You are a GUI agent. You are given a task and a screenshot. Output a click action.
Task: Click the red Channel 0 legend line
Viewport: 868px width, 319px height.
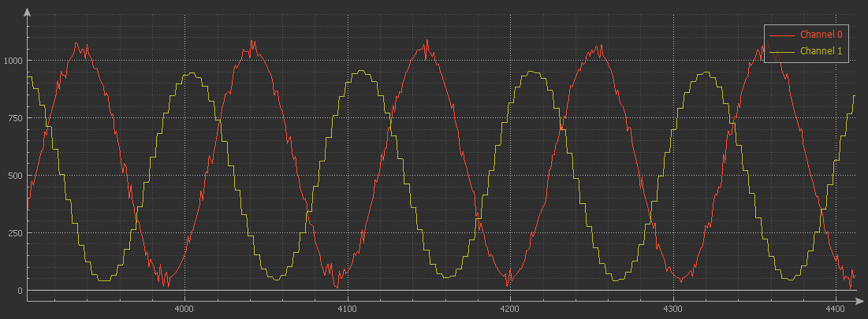(781, 35)
